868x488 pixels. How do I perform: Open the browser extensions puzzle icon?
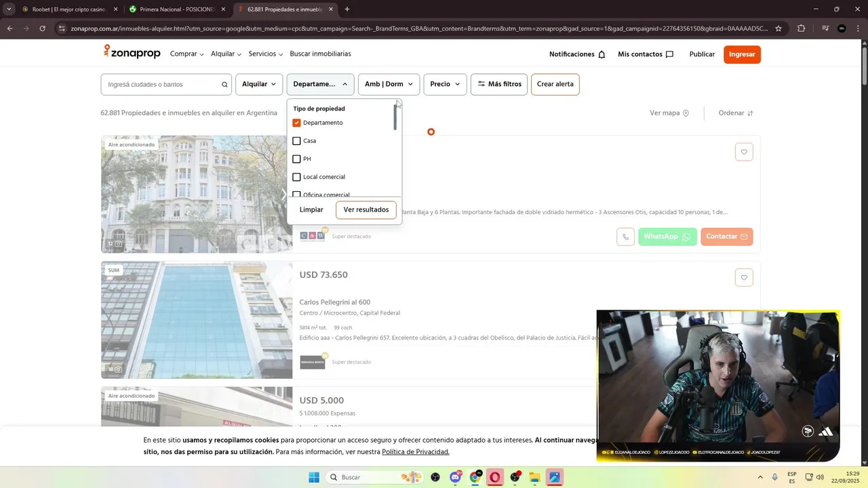click(801, 28)
